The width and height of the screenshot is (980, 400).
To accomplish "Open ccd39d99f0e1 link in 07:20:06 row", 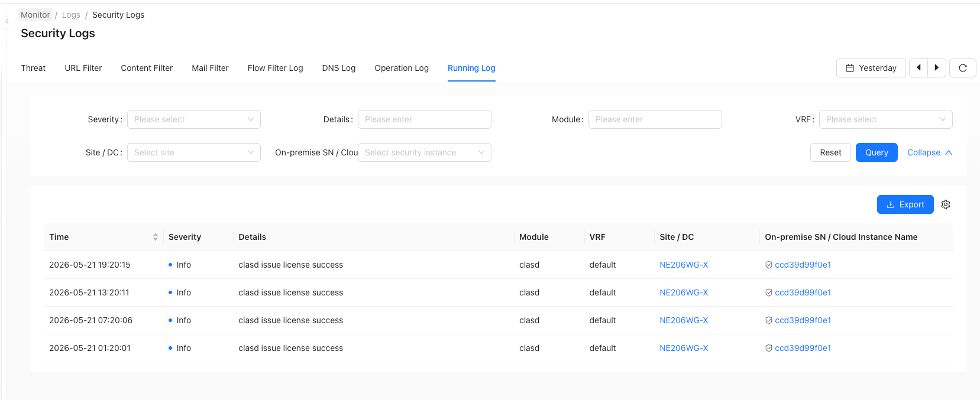I will click(803, 320).
